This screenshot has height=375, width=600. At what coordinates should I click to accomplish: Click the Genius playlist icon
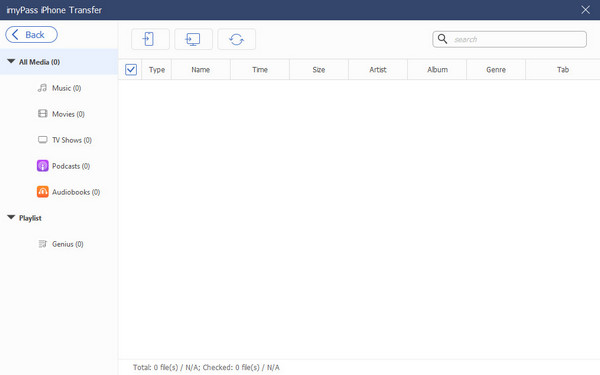(x=42, y=244)
